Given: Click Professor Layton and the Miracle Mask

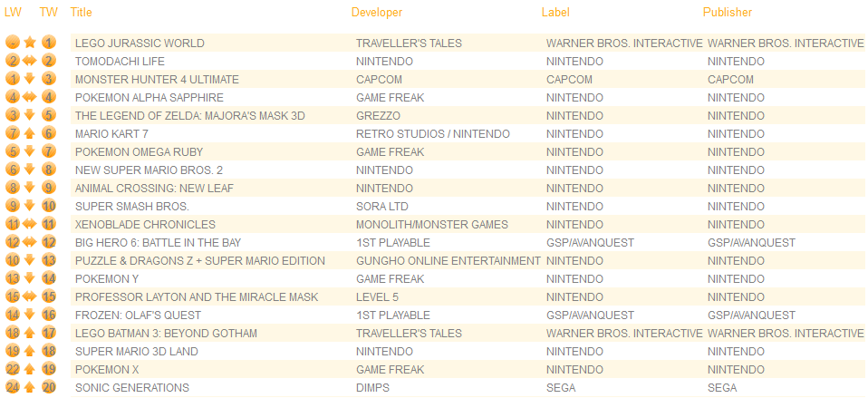Looking at the screenshot, I should [197, 296].
